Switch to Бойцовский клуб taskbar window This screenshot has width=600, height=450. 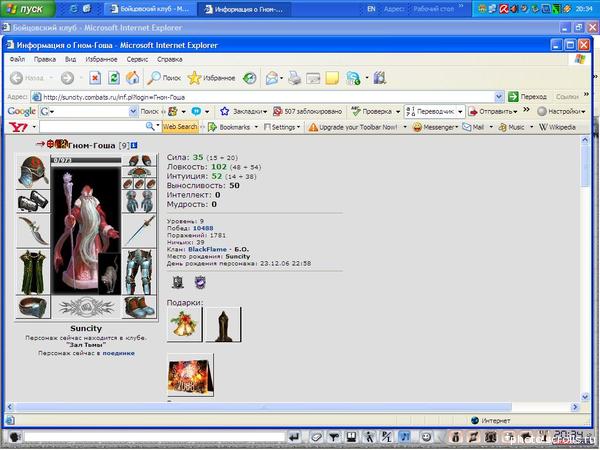[x=150, y=9]
